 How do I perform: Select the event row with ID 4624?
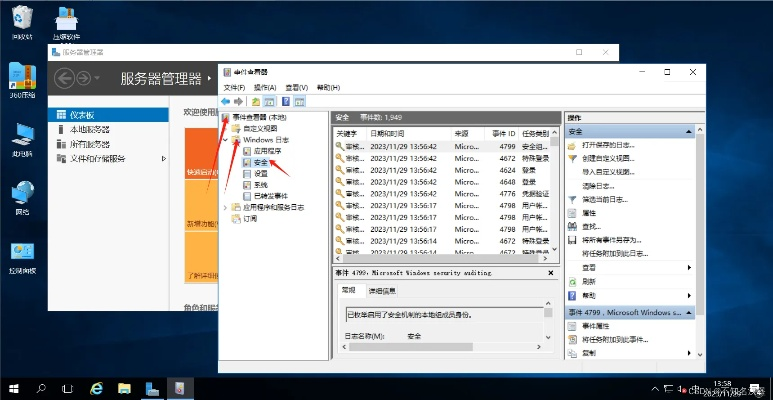(x=442, y=170)
